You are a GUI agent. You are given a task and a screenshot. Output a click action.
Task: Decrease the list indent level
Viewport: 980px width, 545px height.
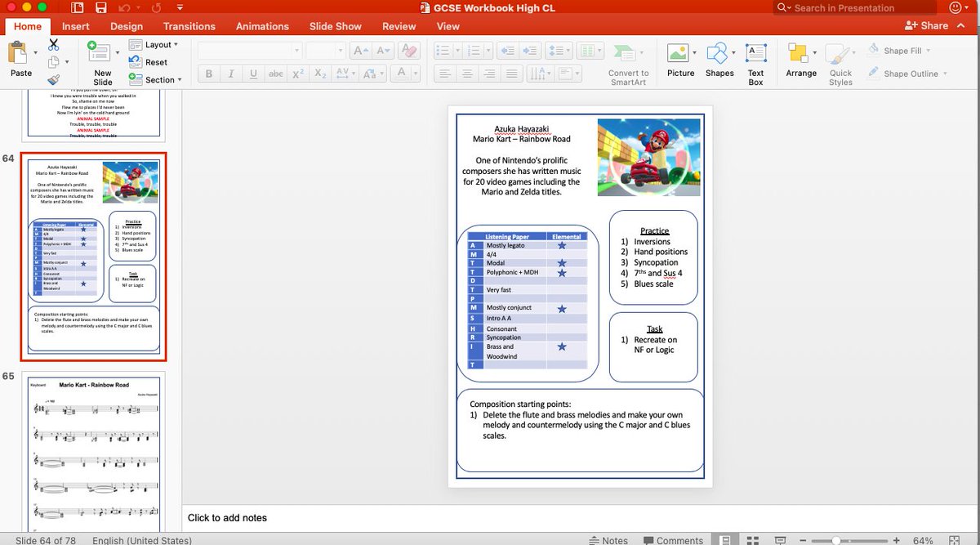507,51
